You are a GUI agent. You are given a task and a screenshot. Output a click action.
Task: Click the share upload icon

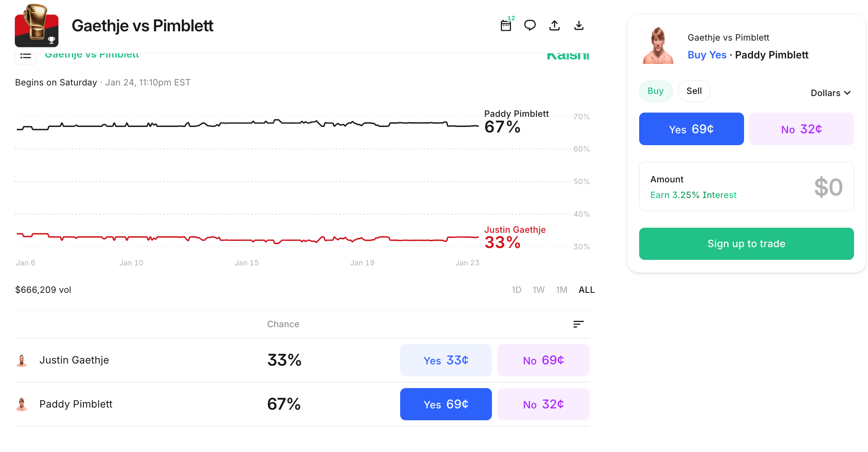pyautogui.click(x=554, y=25)
